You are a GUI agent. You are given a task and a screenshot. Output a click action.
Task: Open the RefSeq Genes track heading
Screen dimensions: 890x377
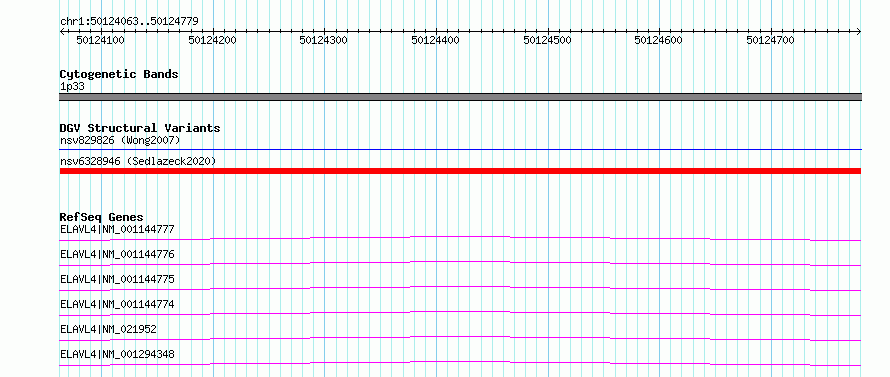pos(101,217)
